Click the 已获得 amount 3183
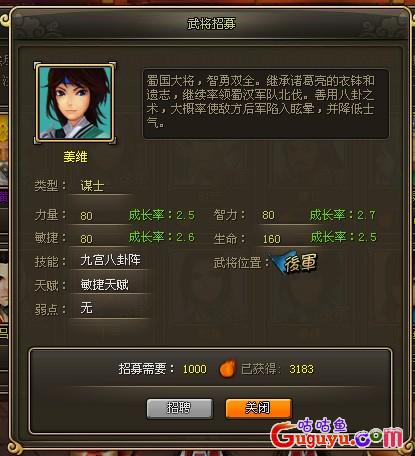Image resolution: width=415 pixels, height=456 pixels. point(301,369)
